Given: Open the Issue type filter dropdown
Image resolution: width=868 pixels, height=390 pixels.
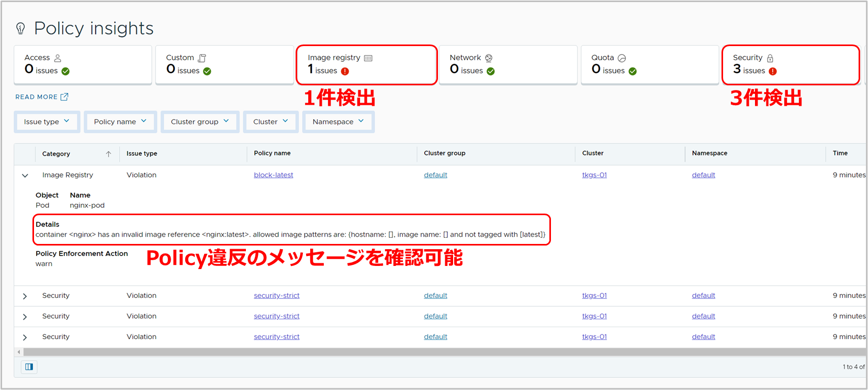Looking at the screenshot, I should (47, 122).
